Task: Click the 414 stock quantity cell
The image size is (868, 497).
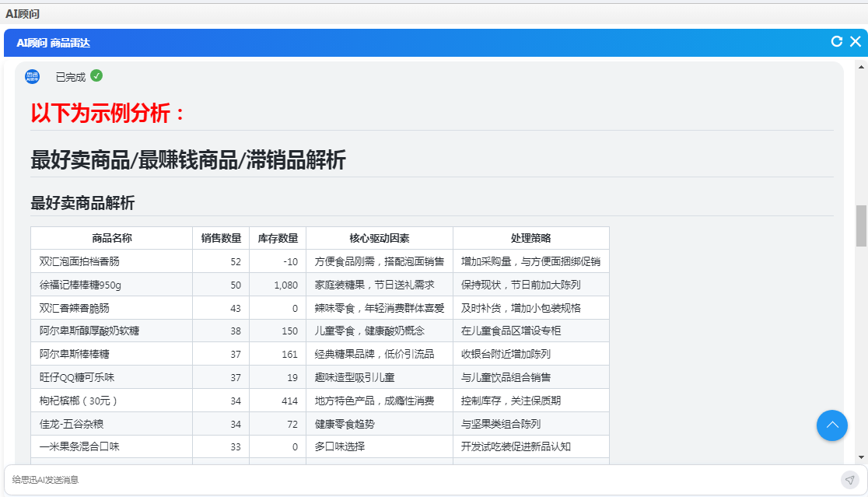Action: tap(278, 401)
